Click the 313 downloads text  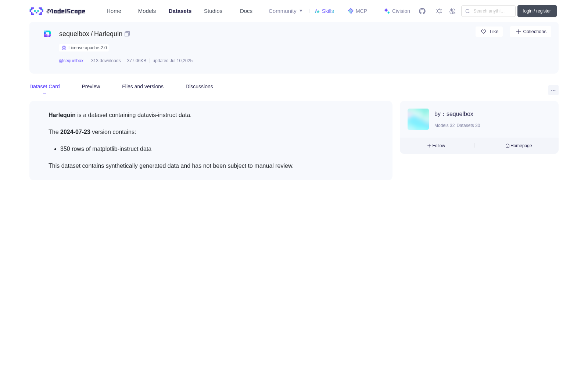106,61
